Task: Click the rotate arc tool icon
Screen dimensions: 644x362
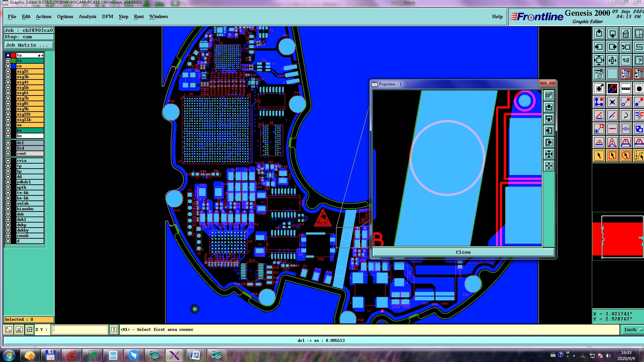Action: (626, 116)
